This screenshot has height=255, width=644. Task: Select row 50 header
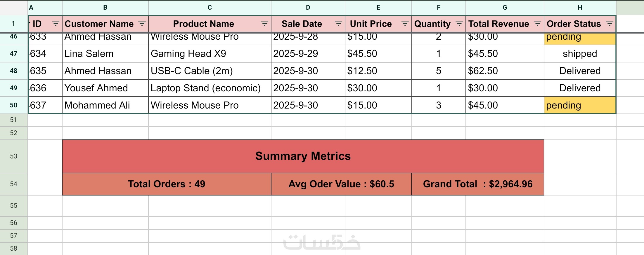pos(13,105)
